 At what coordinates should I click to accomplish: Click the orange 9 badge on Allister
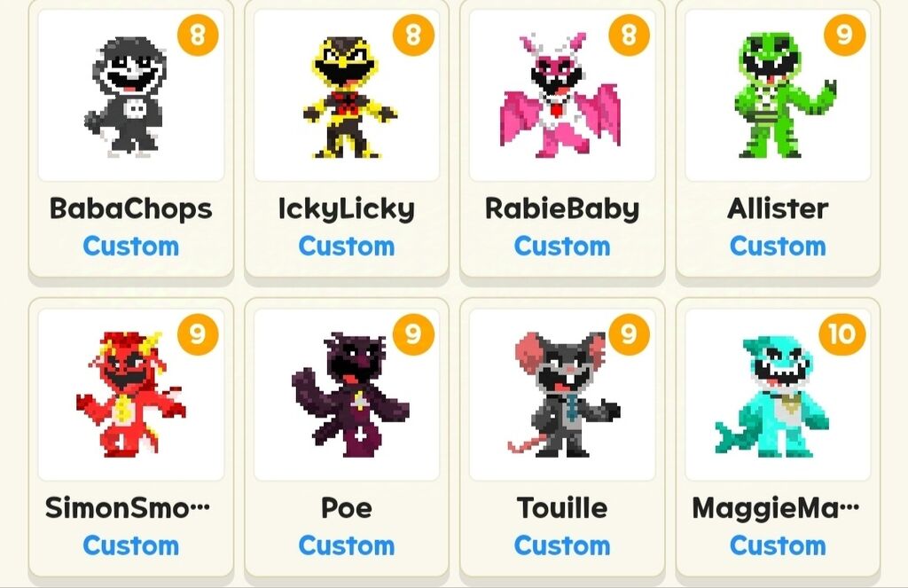pos(844,35)
